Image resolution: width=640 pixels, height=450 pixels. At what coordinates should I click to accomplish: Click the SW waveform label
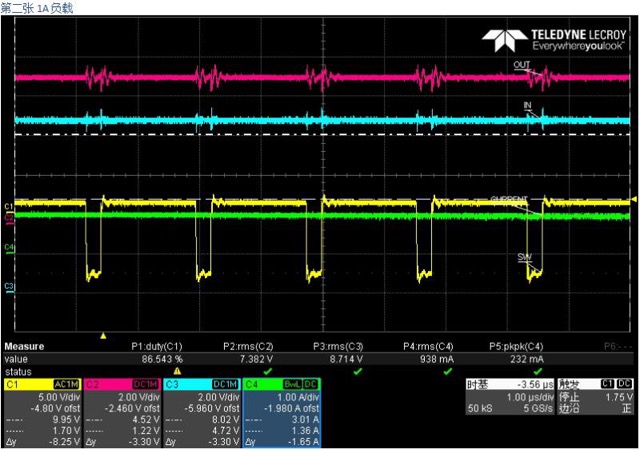click(x=524, y=257)
